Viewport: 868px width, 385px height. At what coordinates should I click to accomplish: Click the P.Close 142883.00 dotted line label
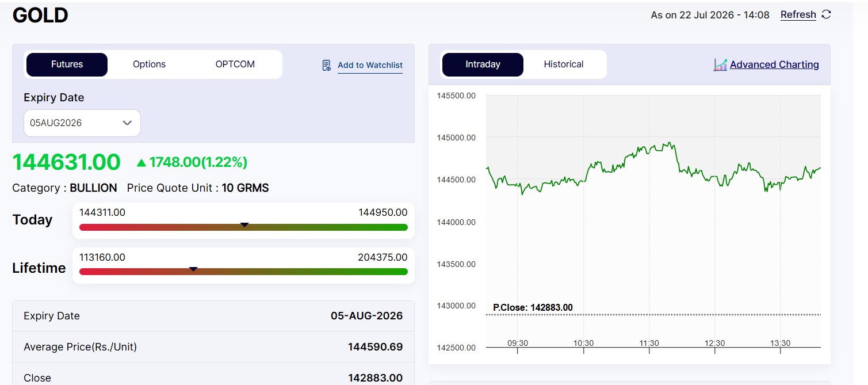tap(533, 308)
